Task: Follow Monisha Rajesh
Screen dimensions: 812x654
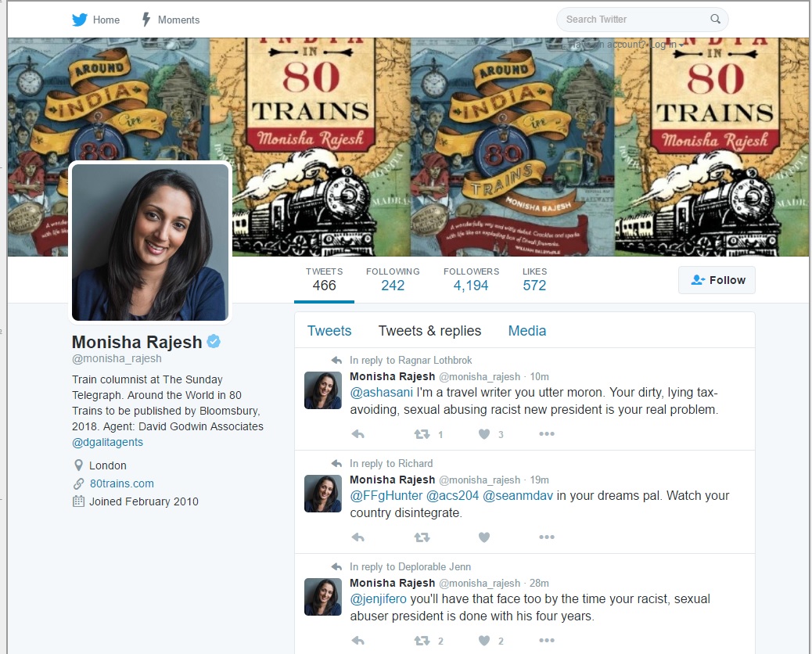Action: [x=717, y=280]
